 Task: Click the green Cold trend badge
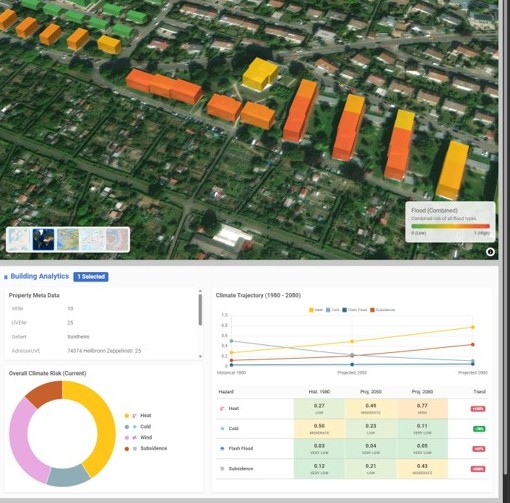point(479,429)
